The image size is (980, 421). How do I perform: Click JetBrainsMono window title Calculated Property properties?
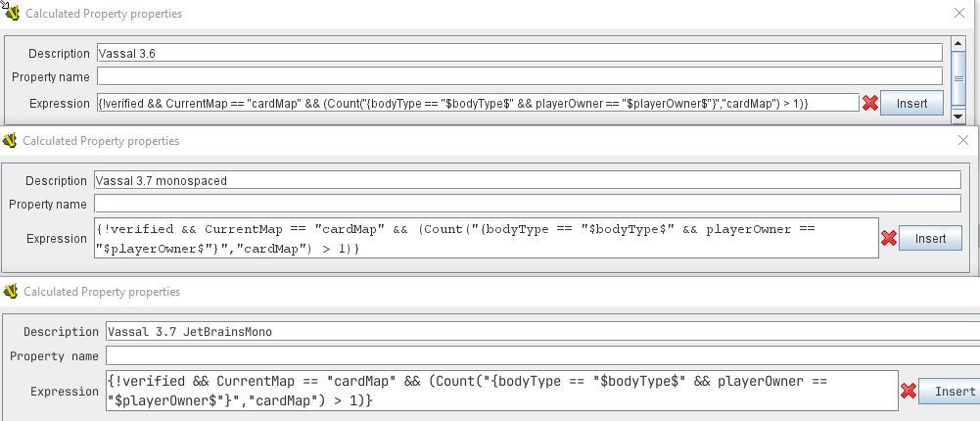tap(102, 292)
